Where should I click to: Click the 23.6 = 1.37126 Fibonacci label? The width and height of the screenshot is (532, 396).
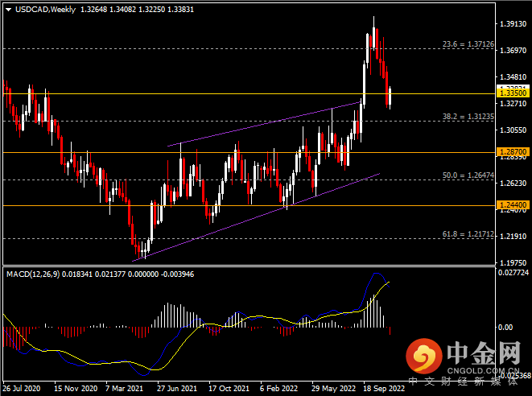tap(468, 44)
